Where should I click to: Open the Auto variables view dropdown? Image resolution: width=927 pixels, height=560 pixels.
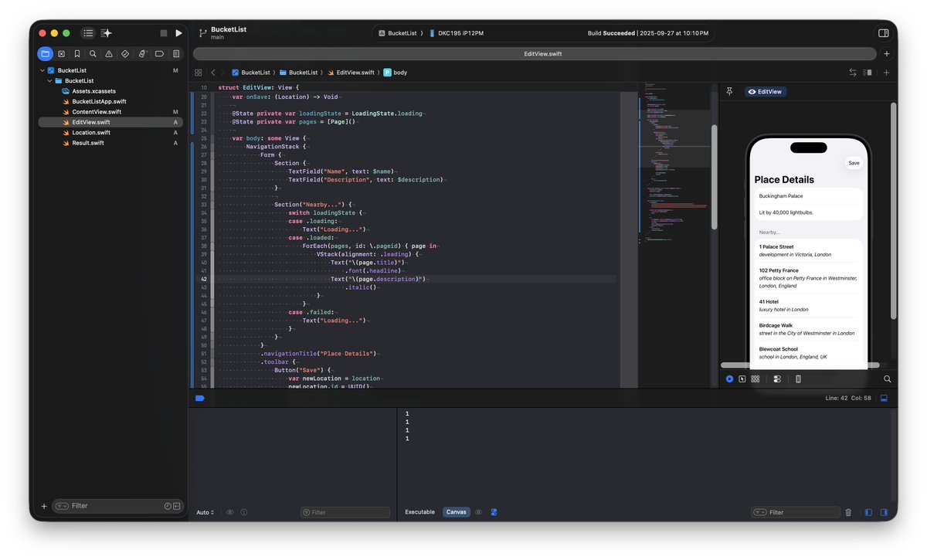point(205,512)
